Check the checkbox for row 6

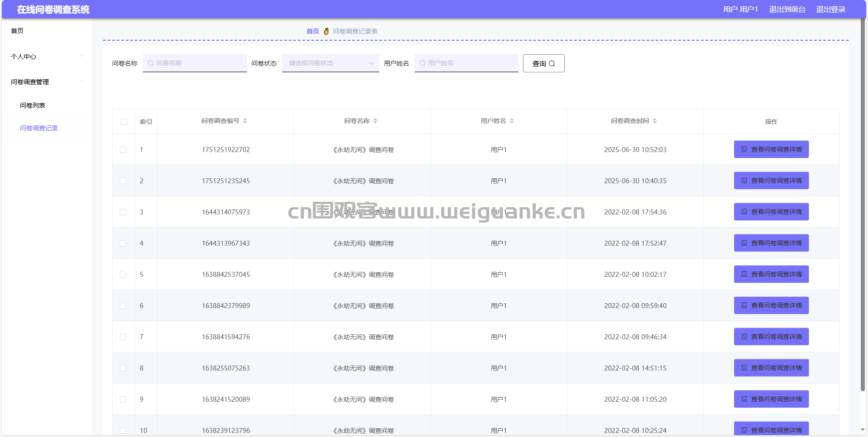click(x=123, y=306)
